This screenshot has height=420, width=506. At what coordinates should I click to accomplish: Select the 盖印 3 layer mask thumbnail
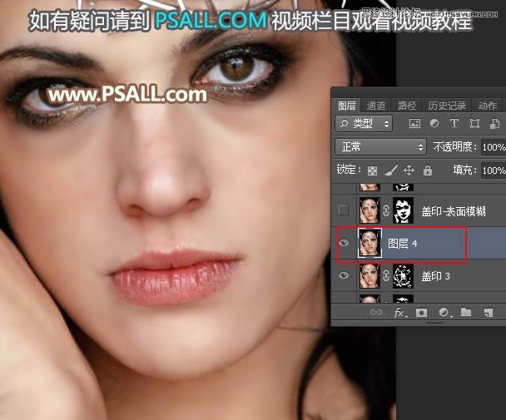(x=402, y=276)
